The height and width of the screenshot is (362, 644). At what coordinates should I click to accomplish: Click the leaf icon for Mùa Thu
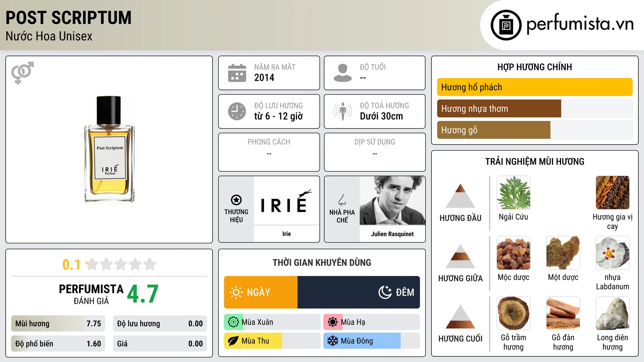(233, 341)
